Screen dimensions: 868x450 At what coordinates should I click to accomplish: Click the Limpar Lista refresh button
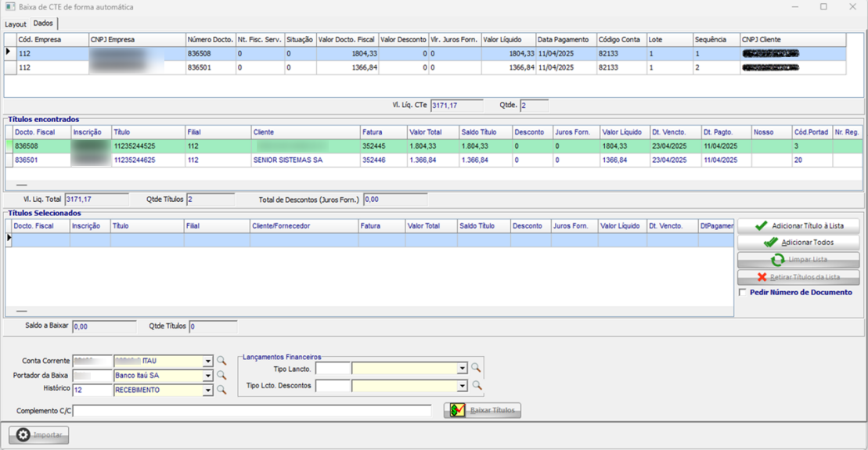click(x=798, y=260)
